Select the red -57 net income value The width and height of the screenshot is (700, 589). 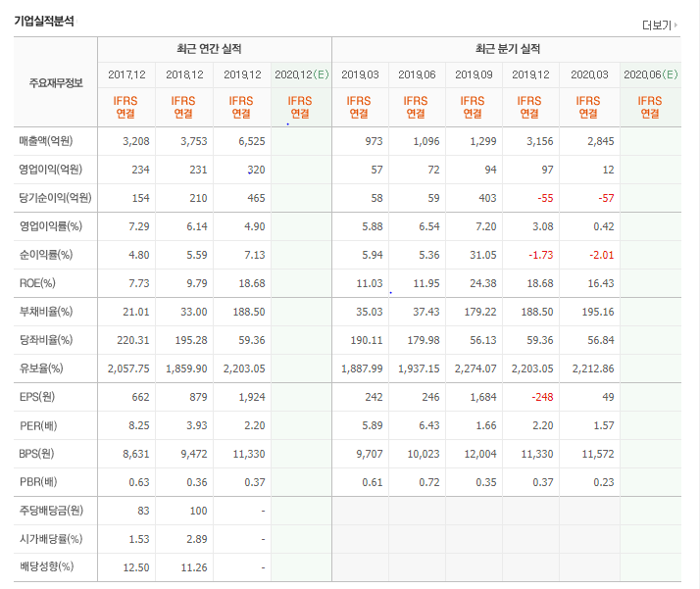(606, 198)
